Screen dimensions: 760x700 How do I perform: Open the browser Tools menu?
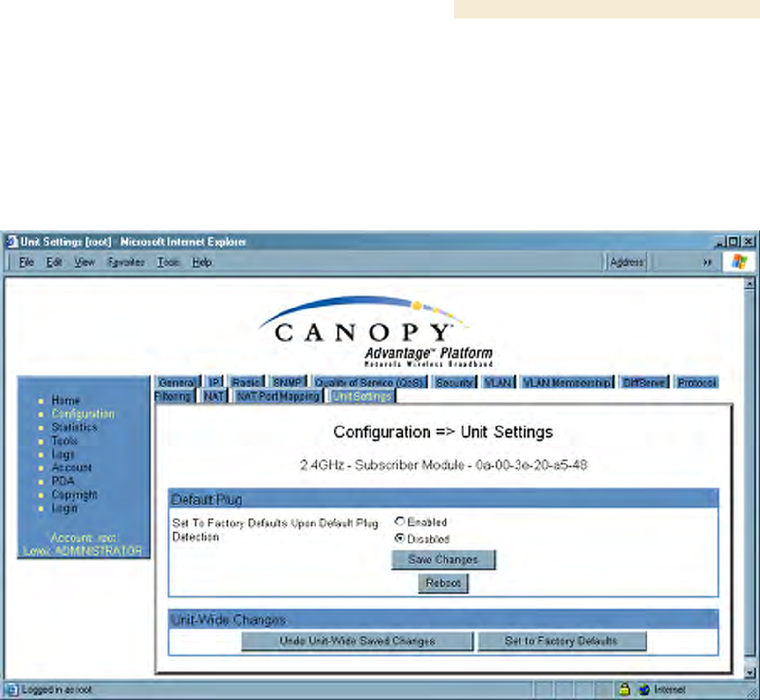pyautogui.click(x=168, y=262)
